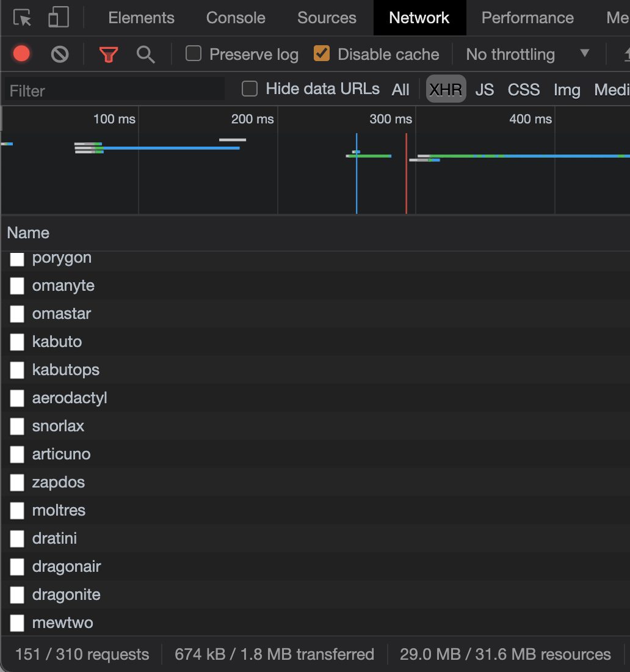Toggle the device toolbar icon
Screen dimensions: 630x672
59,18
